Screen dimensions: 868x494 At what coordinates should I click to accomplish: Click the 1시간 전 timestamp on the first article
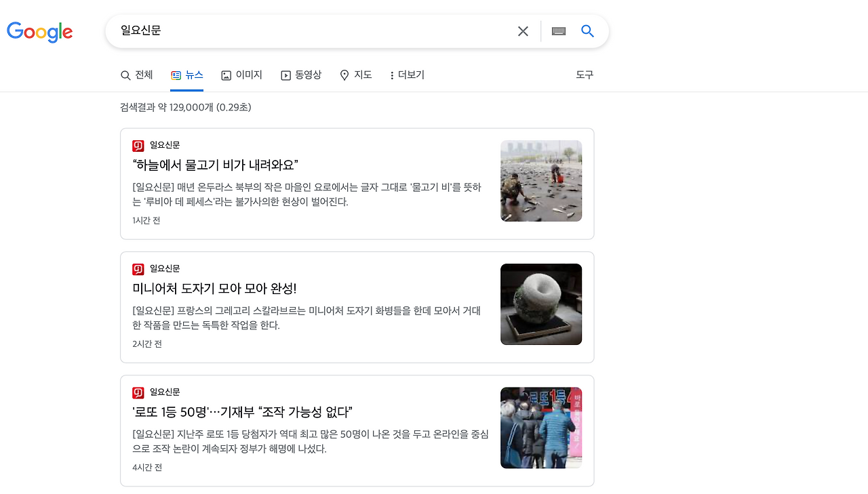pos(146,220)
